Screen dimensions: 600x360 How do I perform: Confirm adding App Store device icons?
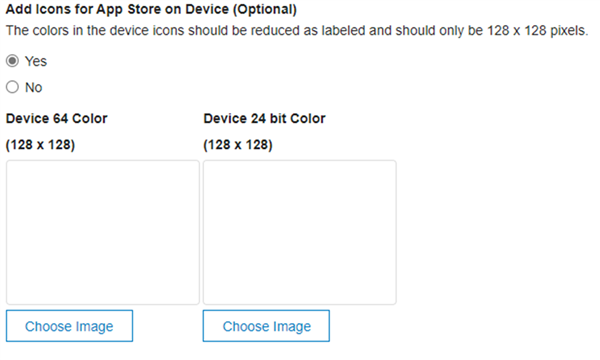point(12,61)
